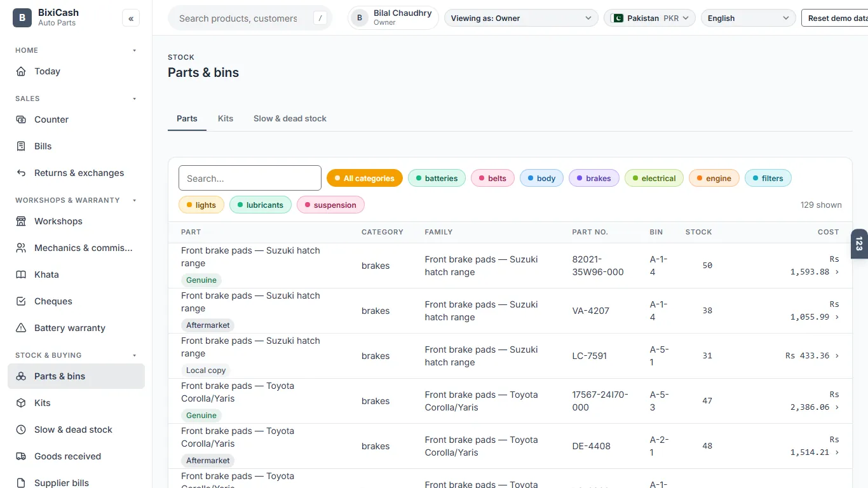
Task: Open Bills via its receipt icon
Action: [21, 146]
